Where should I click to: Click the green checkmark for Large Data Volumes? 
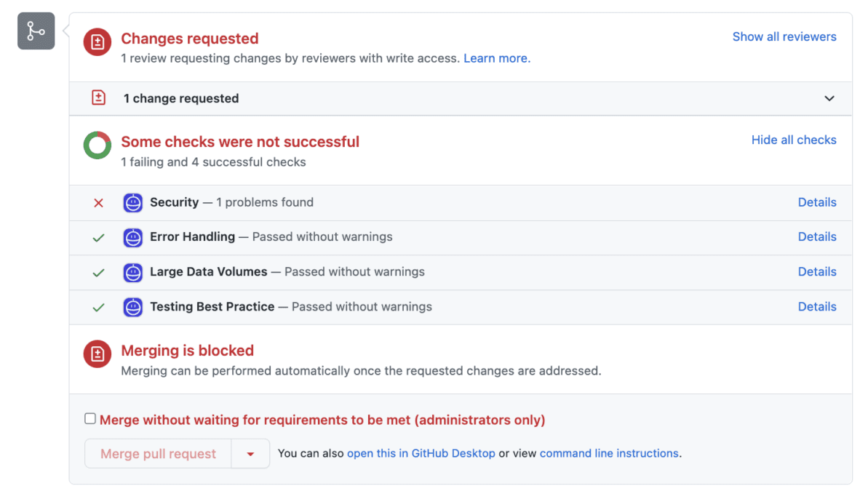(98, 273)
